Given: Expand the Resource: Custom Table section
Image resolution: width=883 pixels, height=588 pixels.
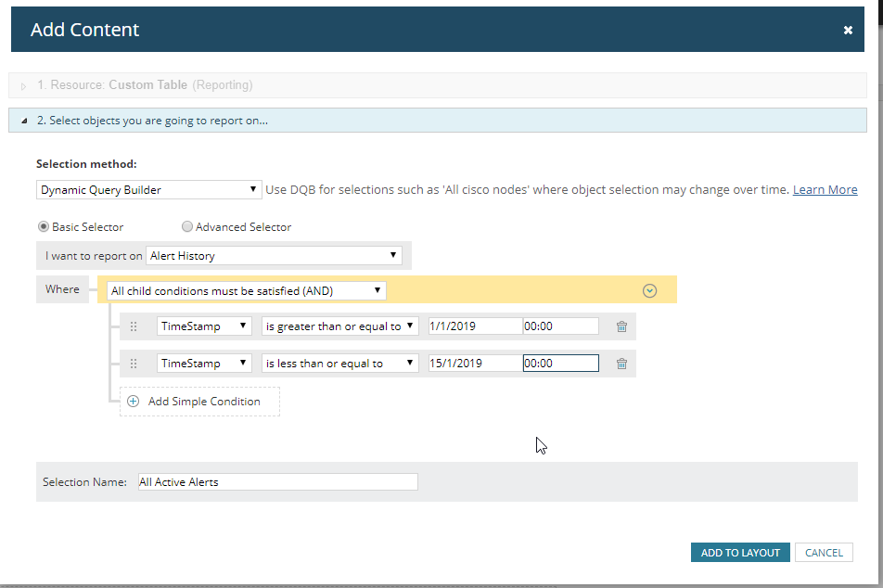Looking at the screenshot, I should click(x=22, y=84).
